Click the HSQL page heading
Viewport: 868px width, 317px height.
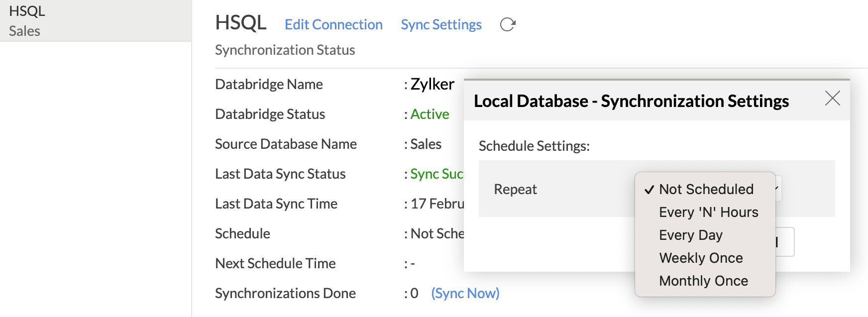coord(240,23)
